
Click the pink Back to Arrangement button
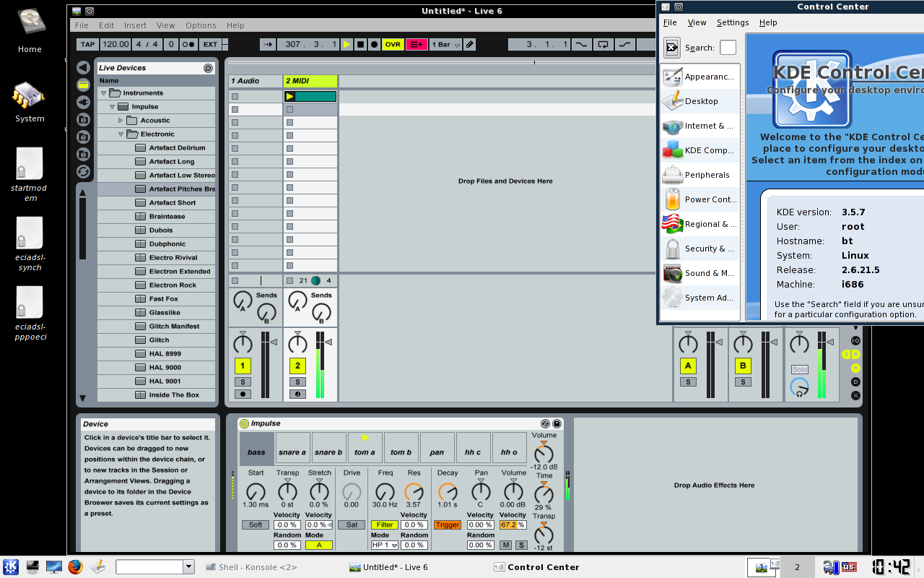(417, 44)
